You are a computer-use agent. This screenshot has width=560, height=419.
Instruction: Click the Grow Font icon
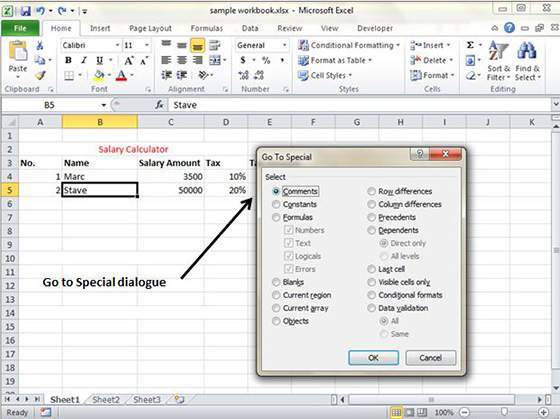click(129, 61)
